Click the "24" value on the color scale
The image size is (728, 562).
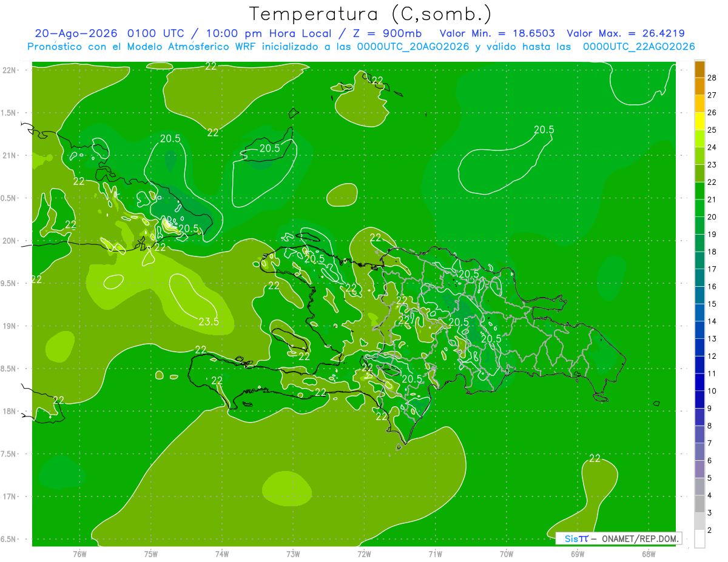click(x=712, y=147)
